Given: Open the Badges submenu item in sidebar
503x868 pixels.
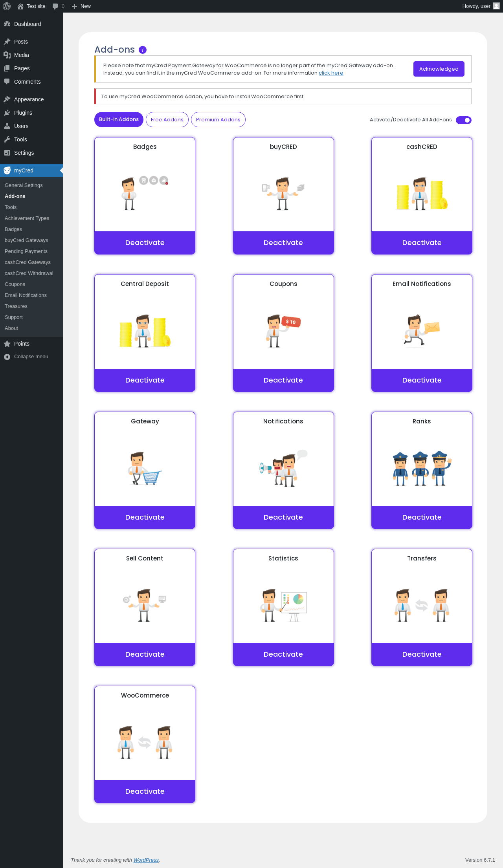Looking at the screenshot, I should [x=13, y=229].
